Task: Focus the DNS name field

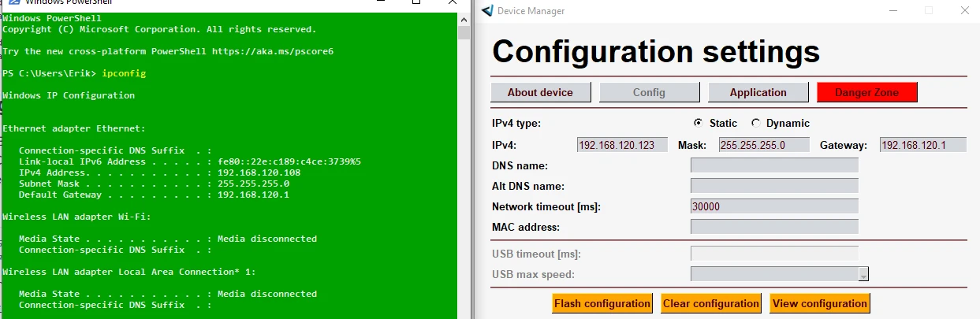Action: [773, 165]
